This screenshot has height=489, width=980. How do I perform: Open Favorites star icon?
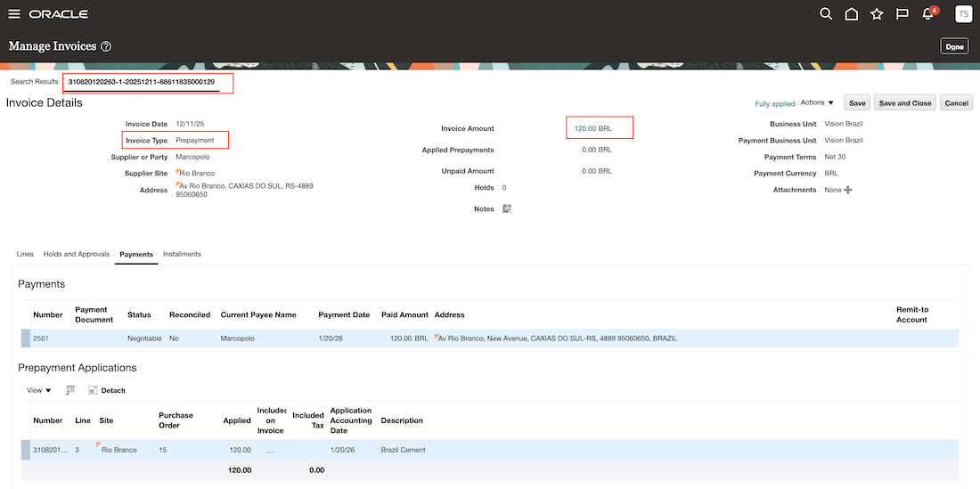tap(877, 13)
